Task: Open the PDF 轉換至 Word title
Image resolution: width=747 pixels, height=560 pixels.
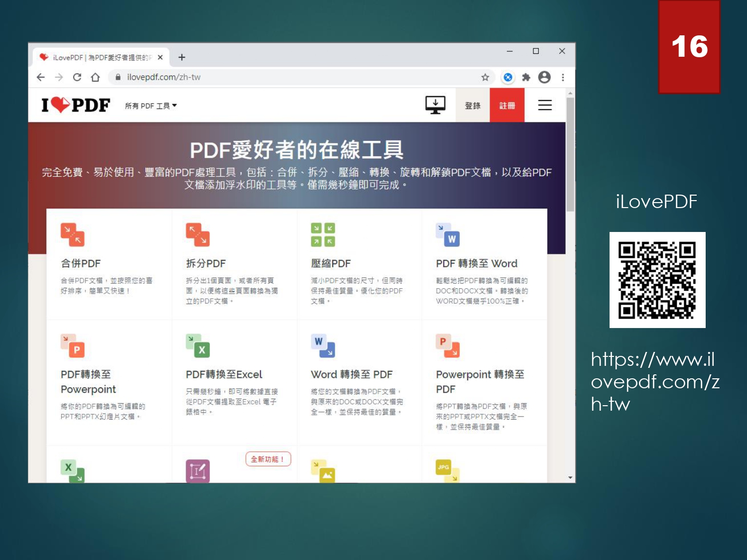Action: pos(477,263)
